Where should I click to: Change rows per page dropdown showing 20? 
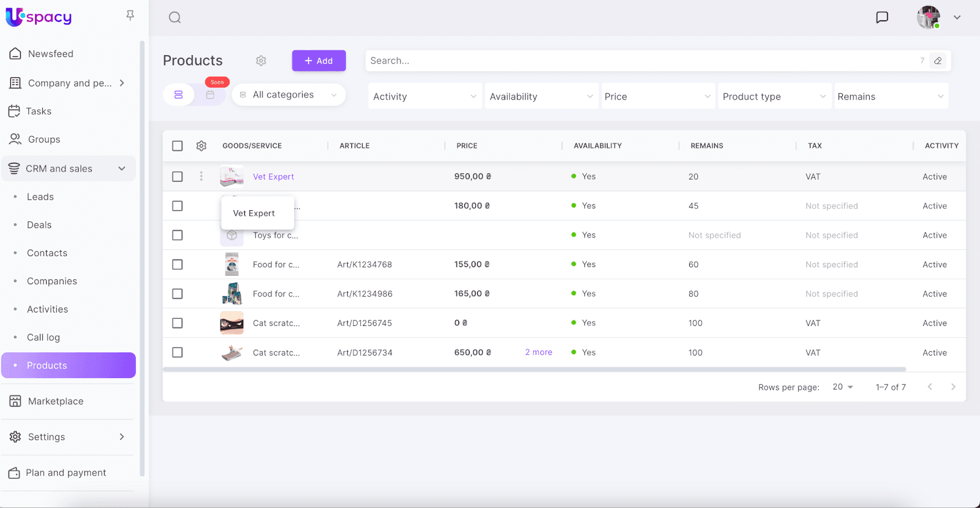tap(843, 387)
